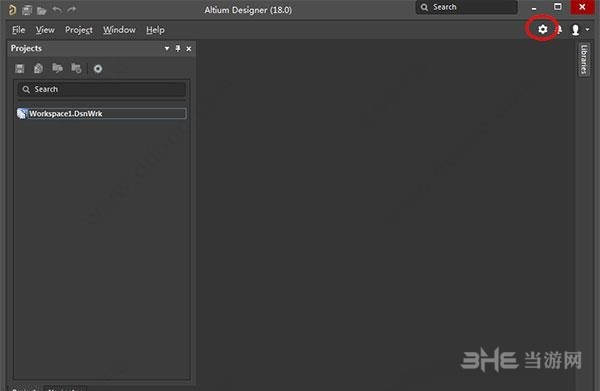This screenshot has width=600, height=391.
Task: Close the Altium Designer window
Action: [x=582, y=7]
